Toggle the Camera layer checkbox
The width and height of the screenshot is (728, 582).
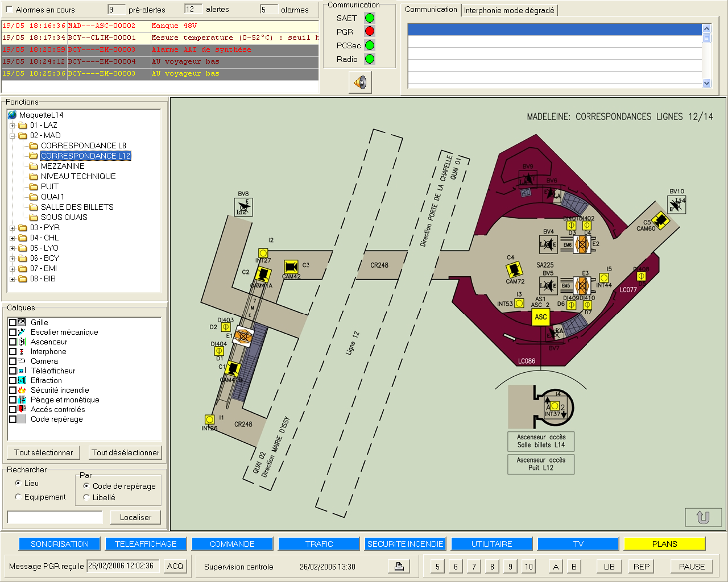(x=13, y=361)
